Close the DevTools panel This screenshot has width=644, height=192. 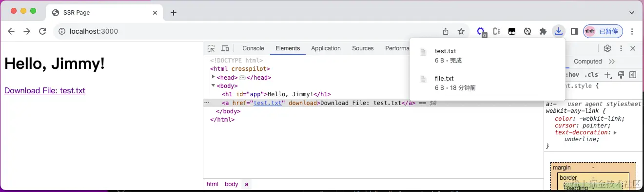[633, 48]
